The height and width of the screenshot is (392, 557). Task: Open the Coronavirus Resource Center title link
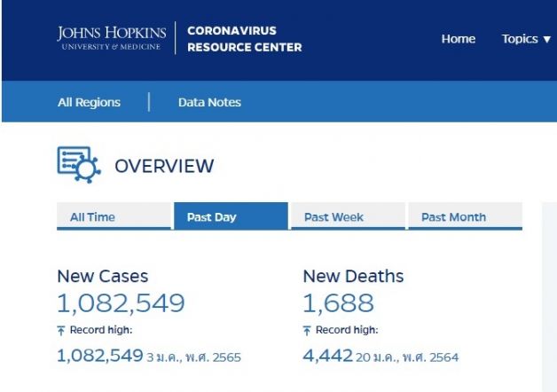(x=244, y=39)
